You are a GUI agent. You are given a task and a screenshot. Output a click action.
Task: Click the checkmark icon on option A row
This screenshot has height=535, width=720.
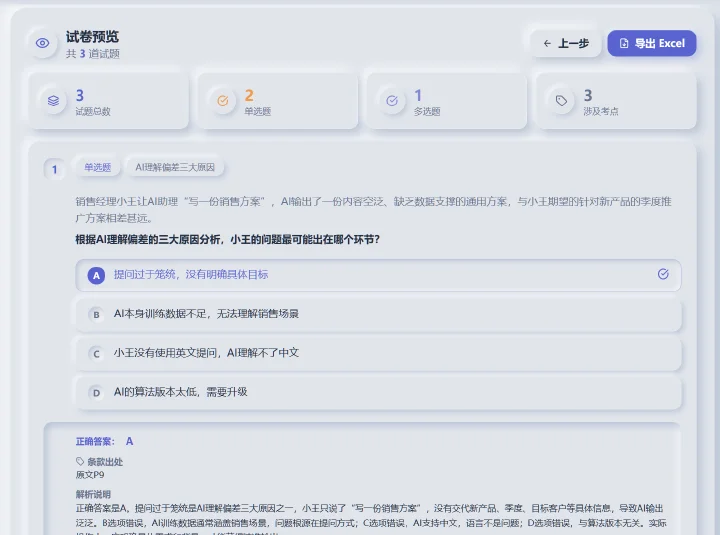[663, 274]
